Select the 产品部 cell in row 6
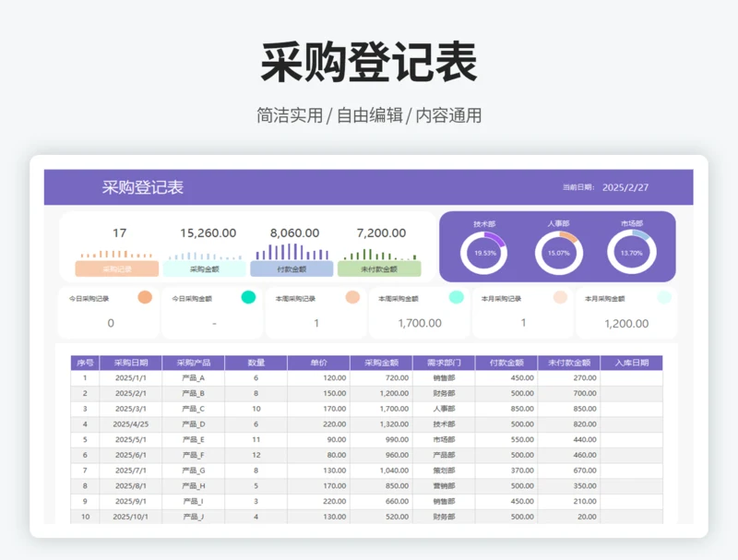738x560 pixels. tap(444, 455)
